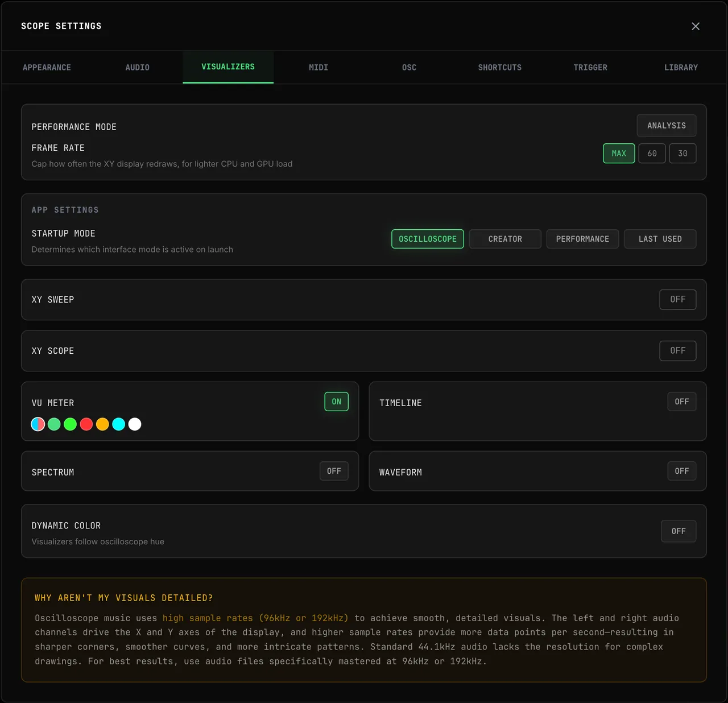Set frame rate to 30
Screen dimensions: 728x703
click(x=682, y=154)
